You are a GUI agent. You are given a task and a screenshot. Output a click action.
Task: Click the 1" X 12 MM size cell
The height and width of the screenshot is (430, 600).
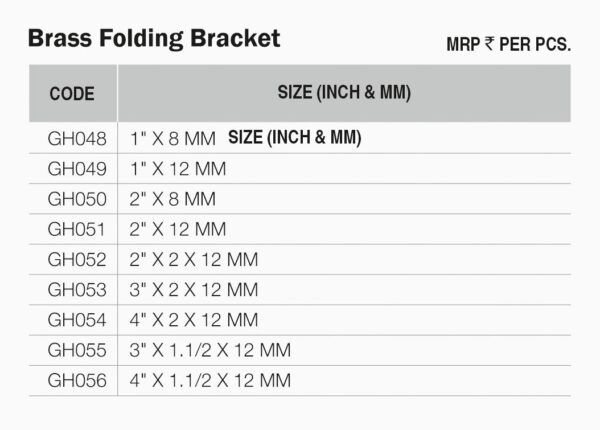click(x=178, y=168)
